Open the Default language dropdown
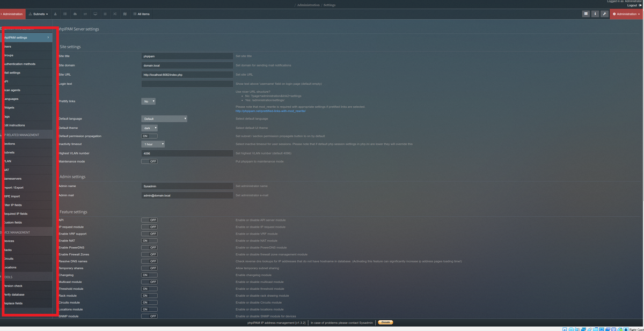Viewport: 644px width, 331px height. click(x=164, y=119)
